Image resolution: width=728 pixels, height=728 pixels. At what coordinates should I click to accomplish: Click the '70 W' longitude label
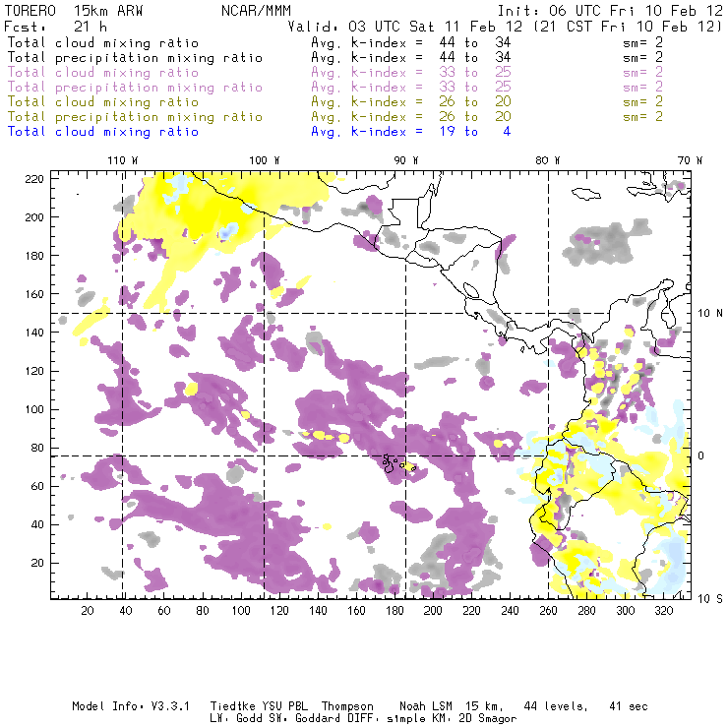690,160
